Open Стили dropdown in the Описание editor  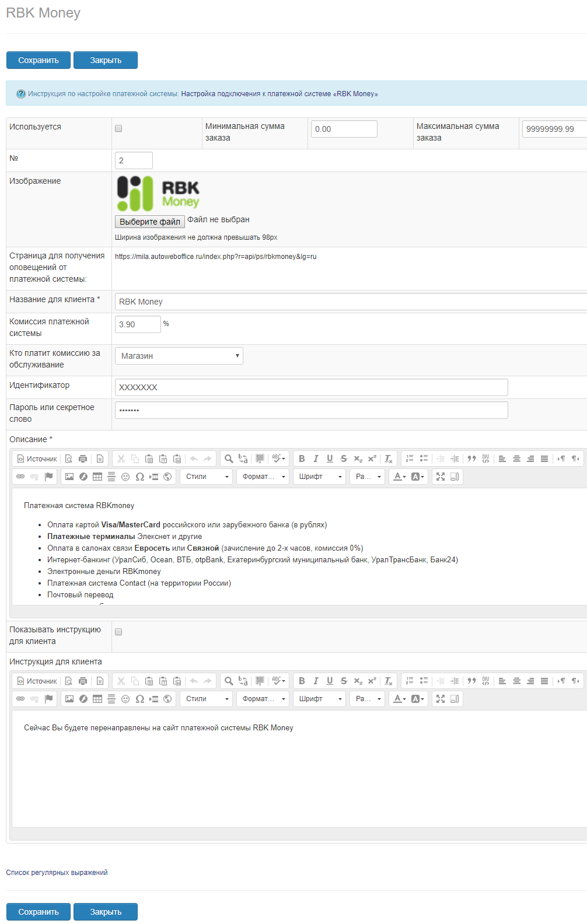(206, 477)
